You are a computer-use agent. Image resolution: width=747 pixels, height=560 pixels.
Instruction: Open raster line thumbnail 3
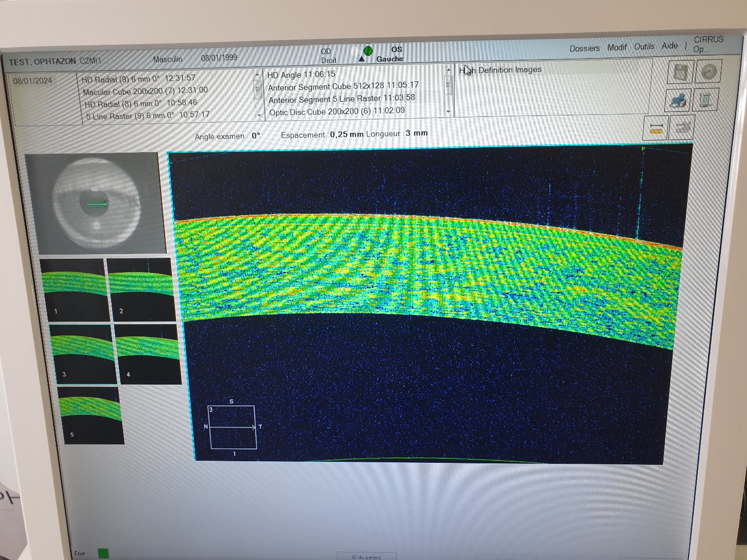[82, 354]
